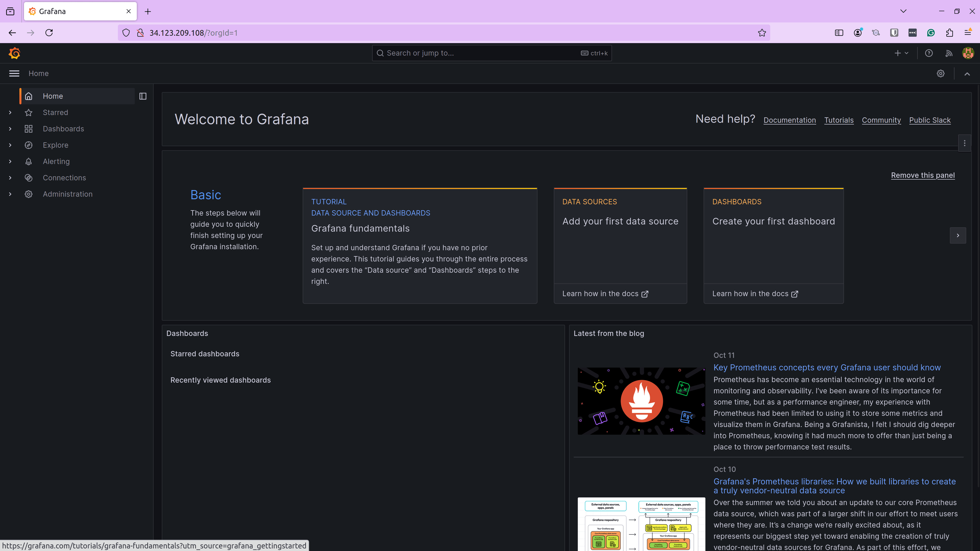Click the Firefox account icon
Image resolution: width=980 pixels, height=551 pixels.
(x=857, y=33)
